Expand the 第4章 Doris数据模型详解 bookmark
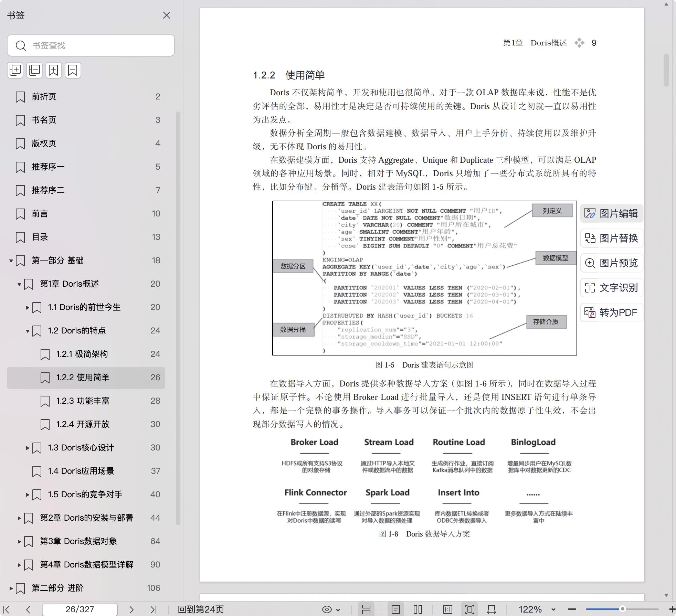Screen dimensions: 676x616 (19, 565)
